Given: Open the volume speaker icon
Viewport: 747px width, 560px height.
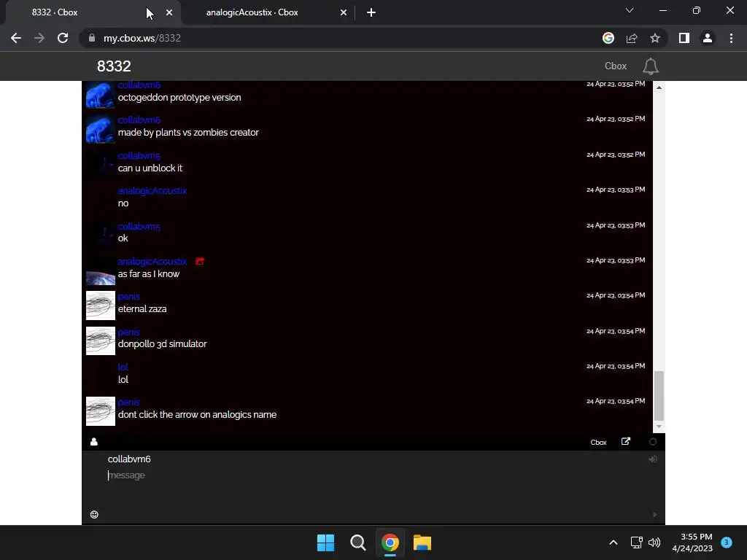Looking at the screenshot, I should click(x=654, y=542).
